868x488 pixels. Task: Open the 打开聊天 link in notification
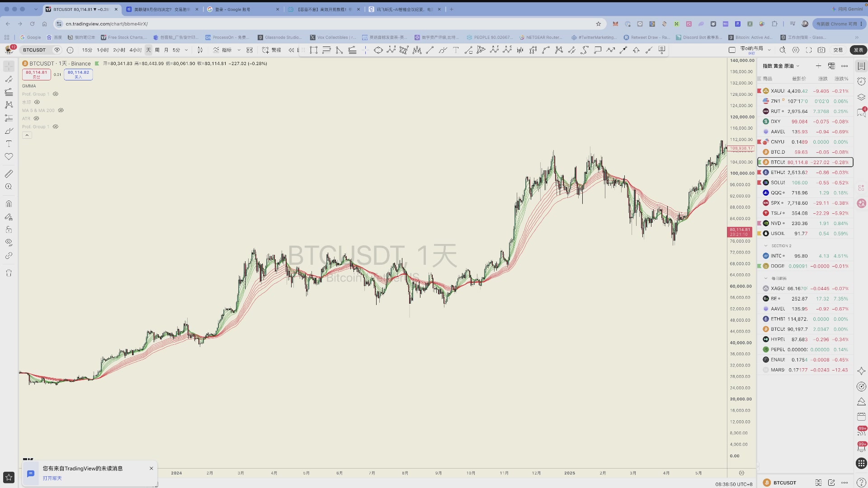click(x=52, y=478)
